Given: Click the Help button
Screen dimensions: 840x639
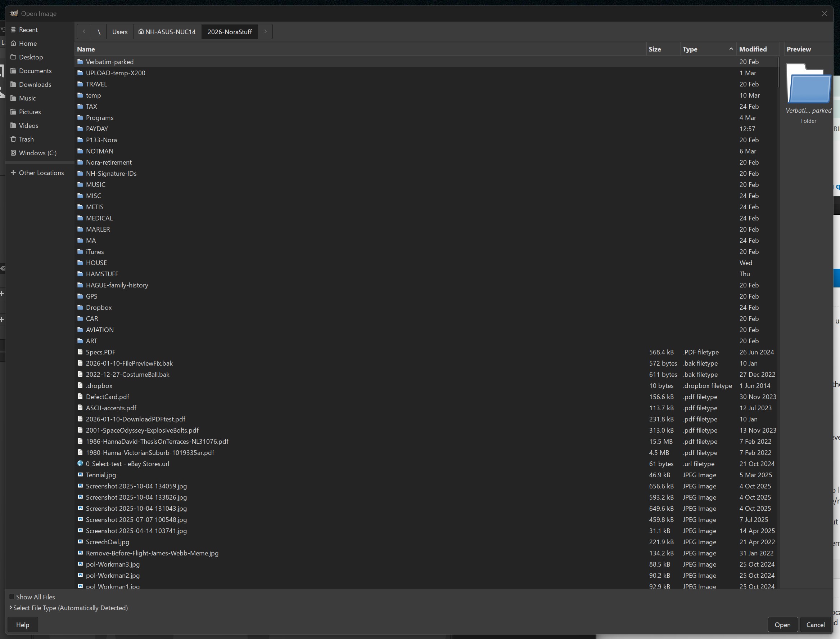Looking at the screenshot, I should tap(22, 625).
